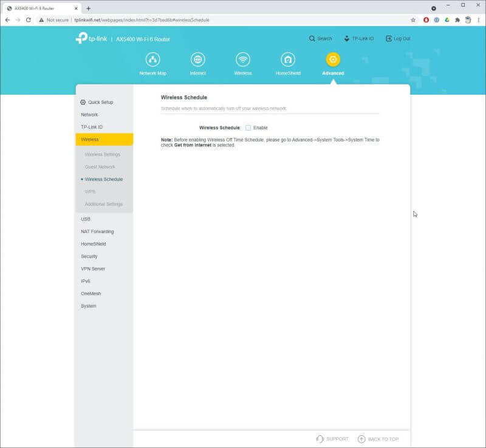The image size is (486, 448).
Task: Open the Network Map icon
Action: tap(153, 59)
